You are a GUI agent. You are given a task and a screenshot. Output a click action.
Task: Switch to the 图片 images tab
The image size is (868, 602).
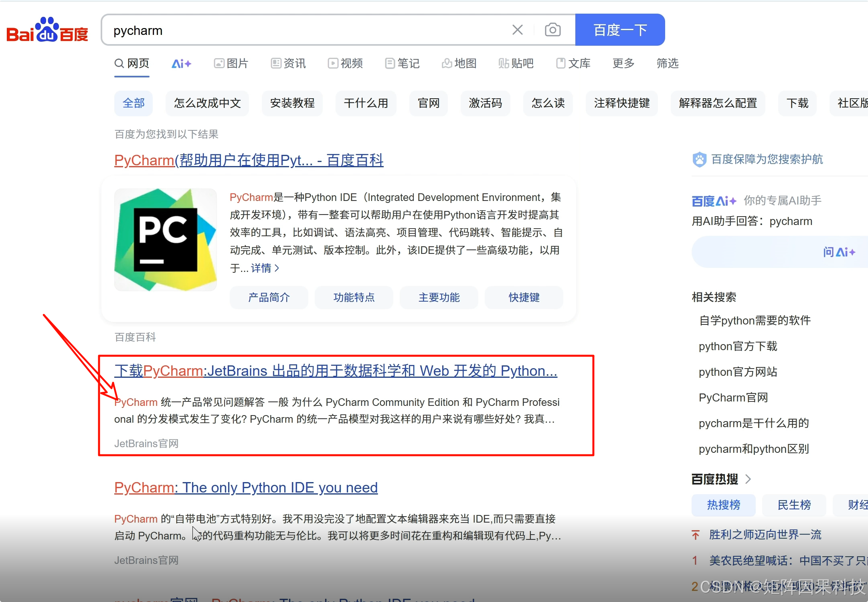231,63
